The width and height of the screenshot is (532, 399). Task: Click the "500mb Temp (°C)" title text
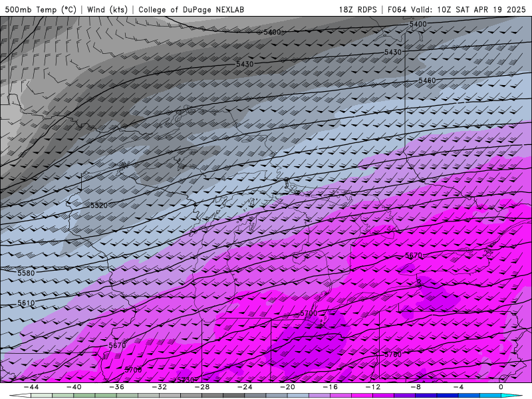click(x=41, y=9)
